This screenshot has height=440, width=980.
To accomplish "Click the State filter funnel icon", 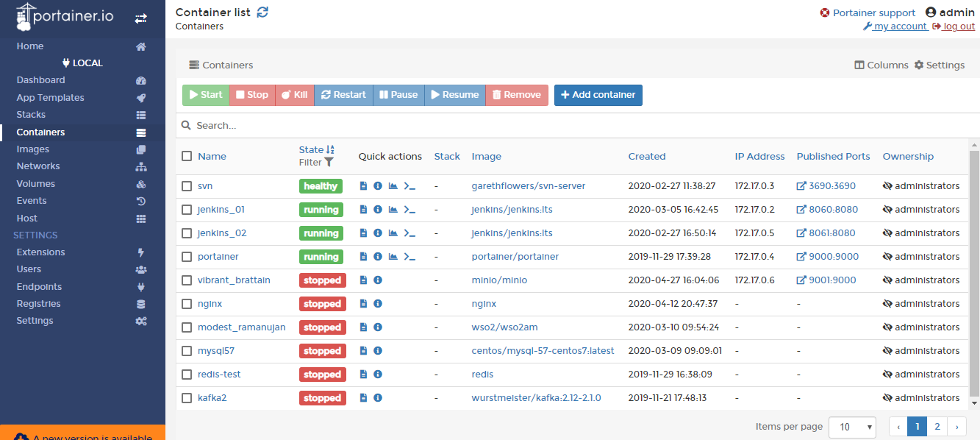I will [x=329, y=163].
